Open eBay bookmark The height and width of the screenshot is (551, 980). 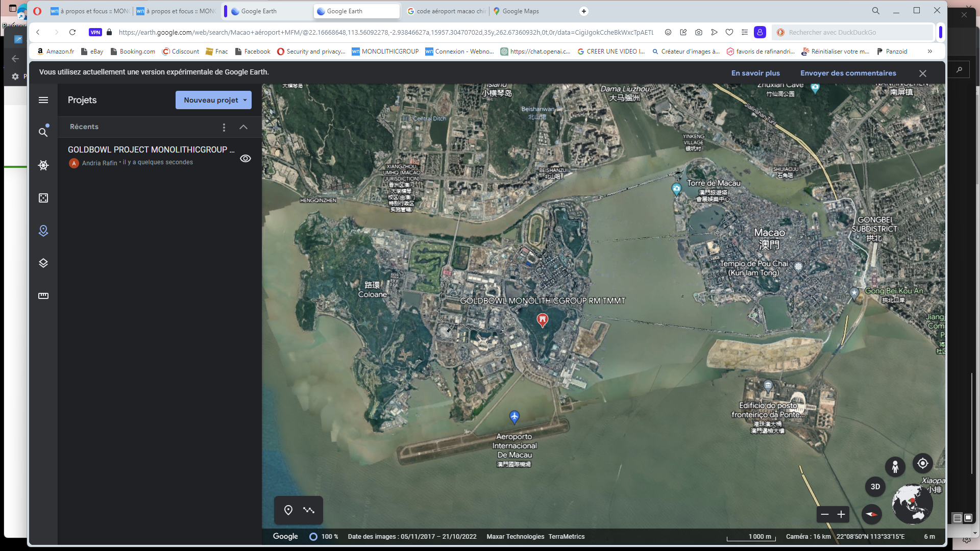[92, 52]
